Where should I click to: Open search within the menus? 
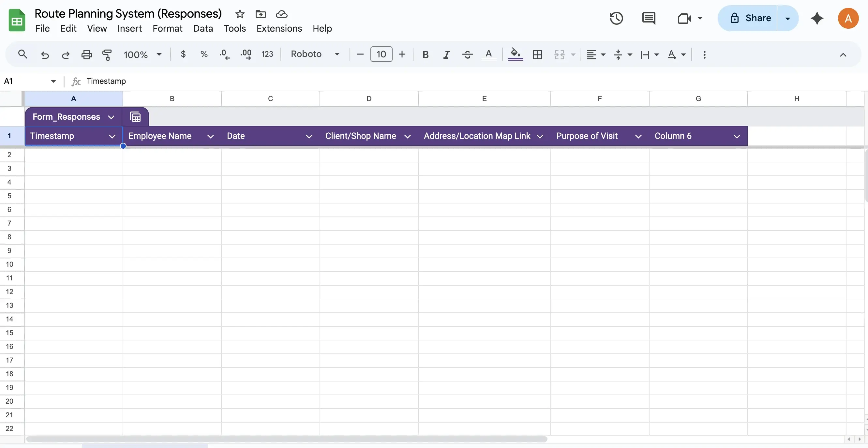coord(22,54)
